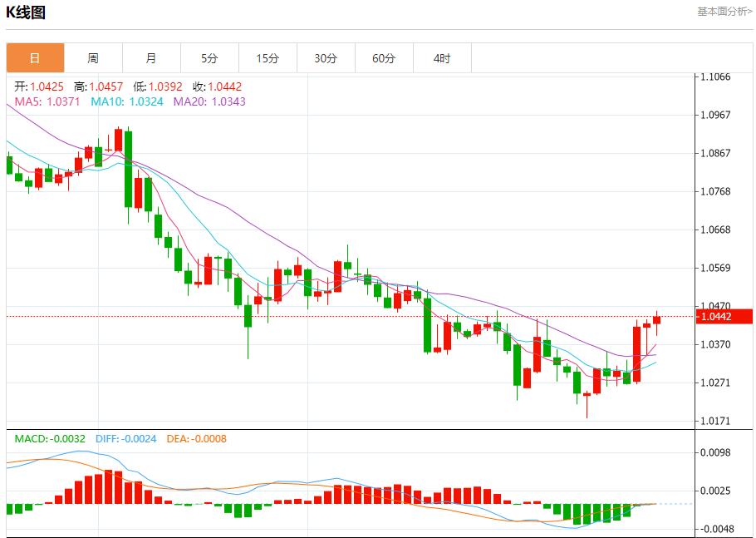Screen dimensions: 756x538
Task: Switch to the 周 weekly tab
Action: (x=93, y=58)
